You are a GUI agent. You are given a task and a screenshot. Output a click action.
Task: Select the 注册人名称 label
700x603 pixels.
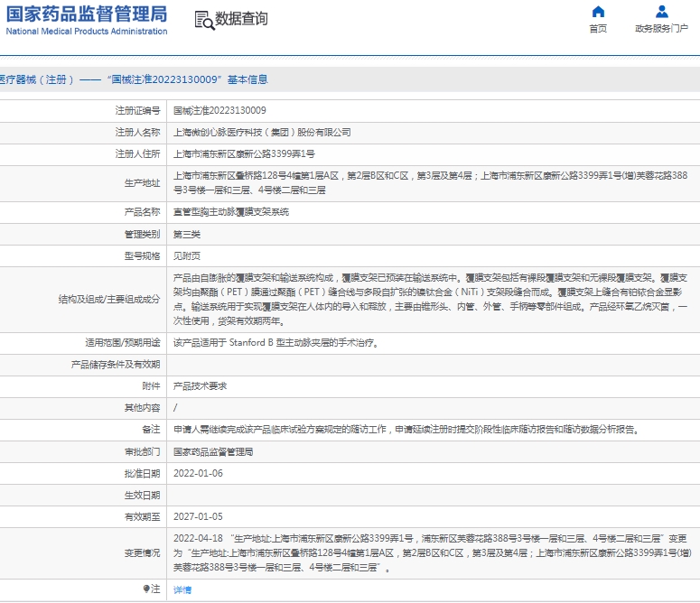click(x=137, y=133)
